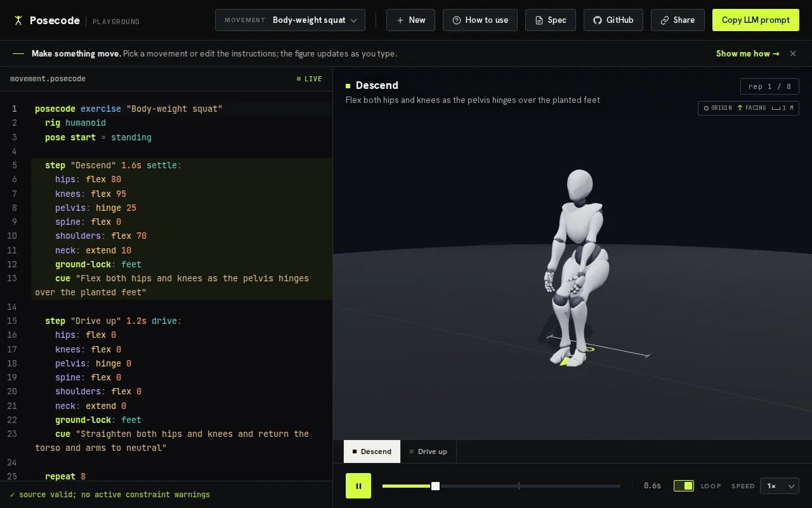The width and height of the screenshot is (812, 508).
Task: Select the Descend step tab
Action: (372, 451)
